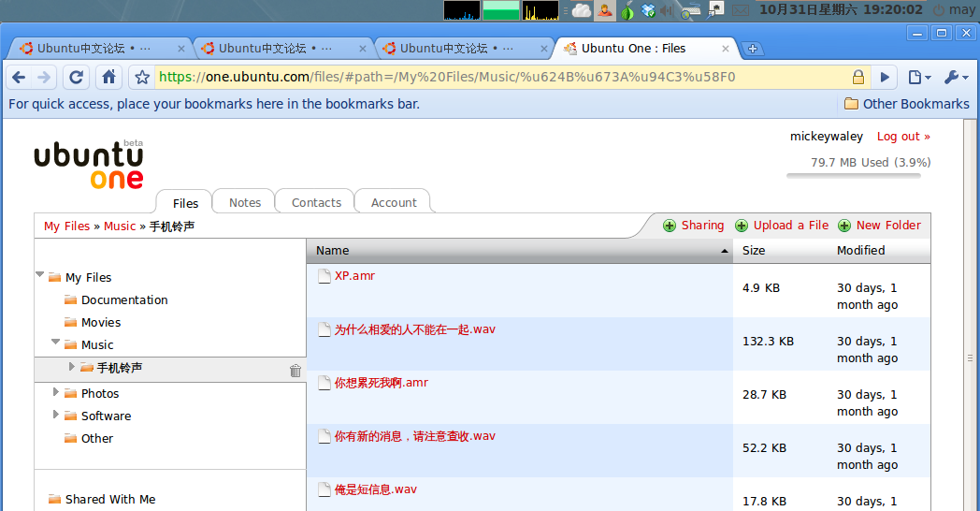Click the storage usage bar

pos(854,176)
